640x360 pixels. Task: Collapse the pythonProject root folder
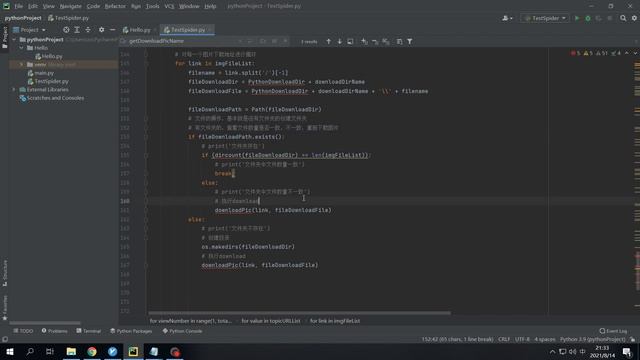[x=14, y=40]
